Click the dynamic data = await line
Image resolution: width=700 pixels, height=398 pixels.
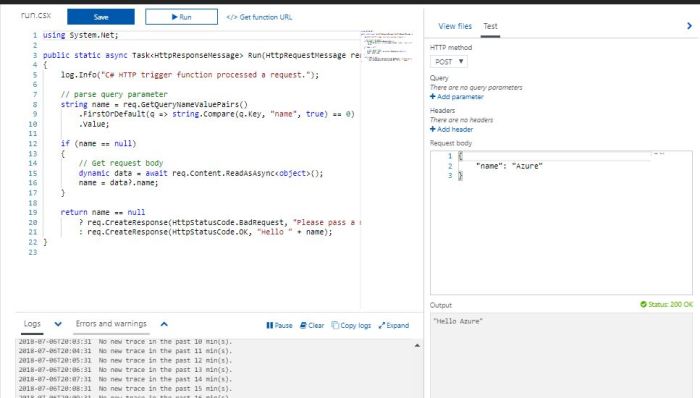tap(201, 173)
